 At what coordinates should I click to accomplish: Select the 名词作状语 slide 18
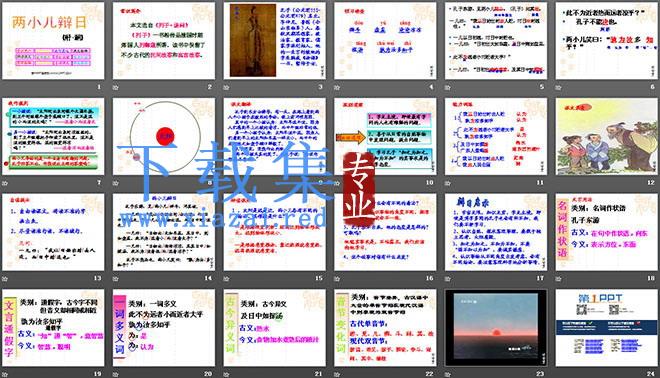pos(607,232)
